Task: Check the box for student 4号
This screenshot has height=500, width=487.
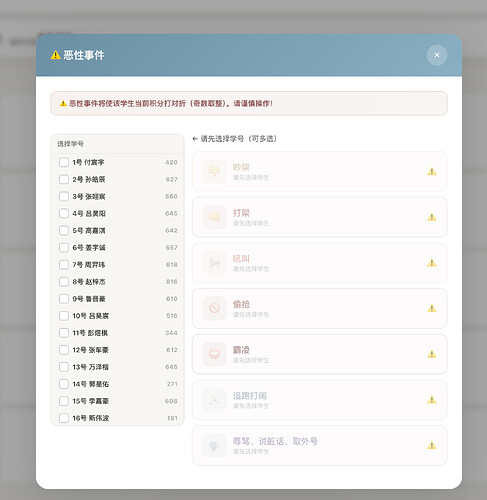Action: click(64, 213)
